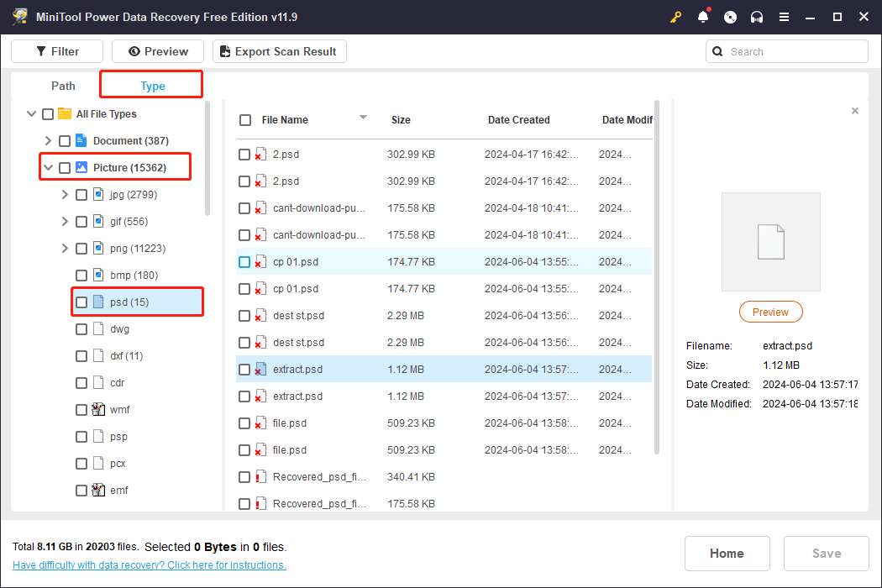882x588 pixels.
Task: Click the orange Preview button in panel
Action: click(x=770, y=312)
